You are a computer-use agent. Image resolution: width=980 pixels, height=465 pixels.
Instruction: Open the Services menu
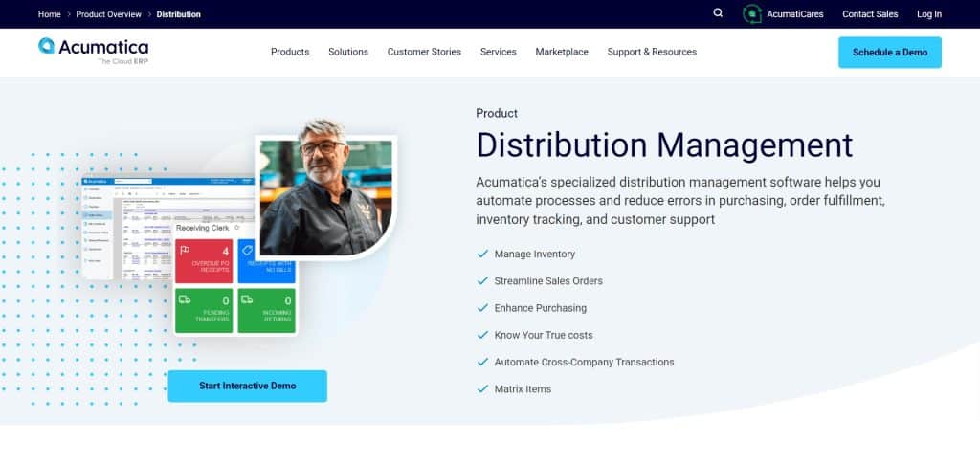[x=498, y=52]
